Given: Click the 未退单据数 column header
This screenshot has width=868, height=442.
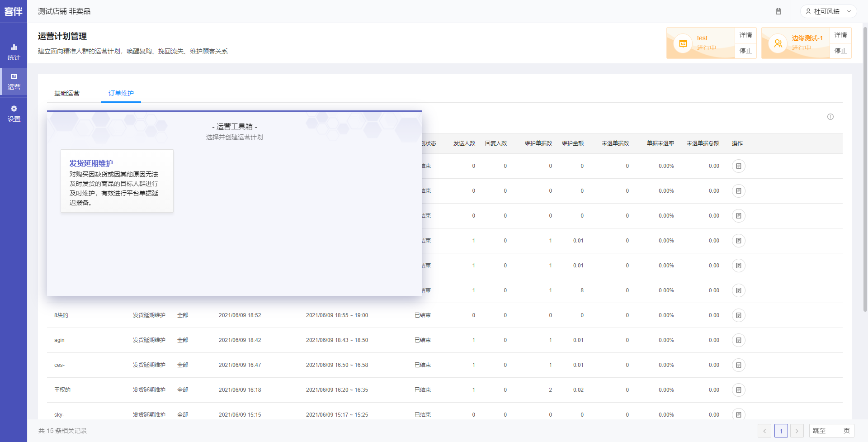Looking at the screenshot, I should point(615,143).
